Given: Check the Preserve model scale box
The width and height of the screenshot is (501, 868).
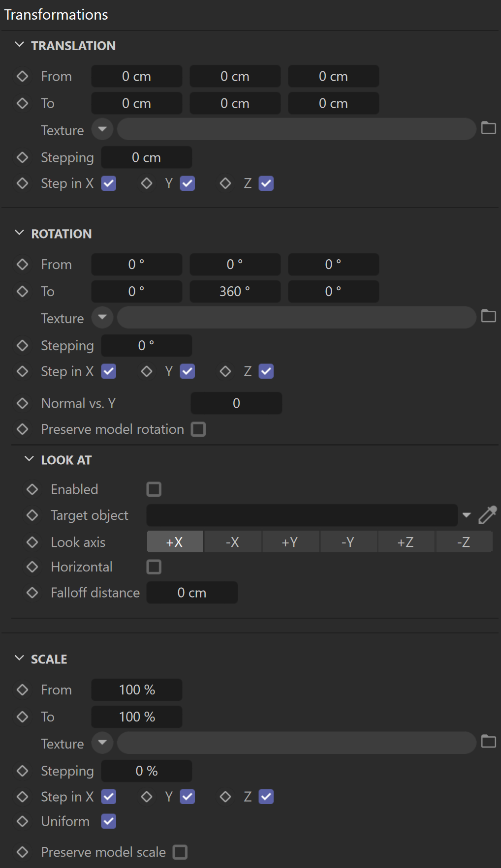Looking at the screenshot, I should [x=180, y=852].
